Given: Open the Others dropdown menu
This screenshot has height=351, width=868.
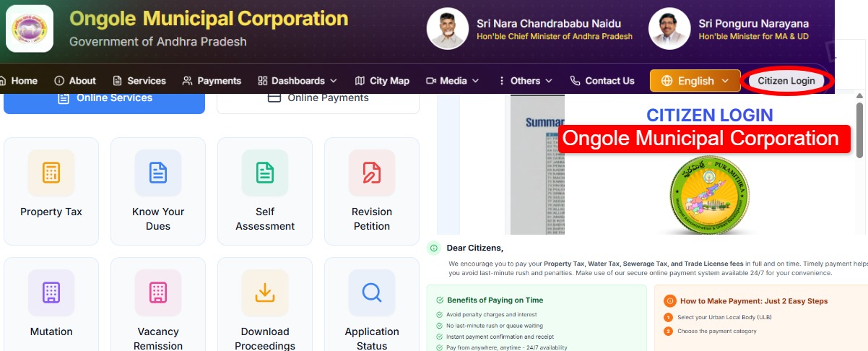Looking at the screenshot, I should point(525,81).
